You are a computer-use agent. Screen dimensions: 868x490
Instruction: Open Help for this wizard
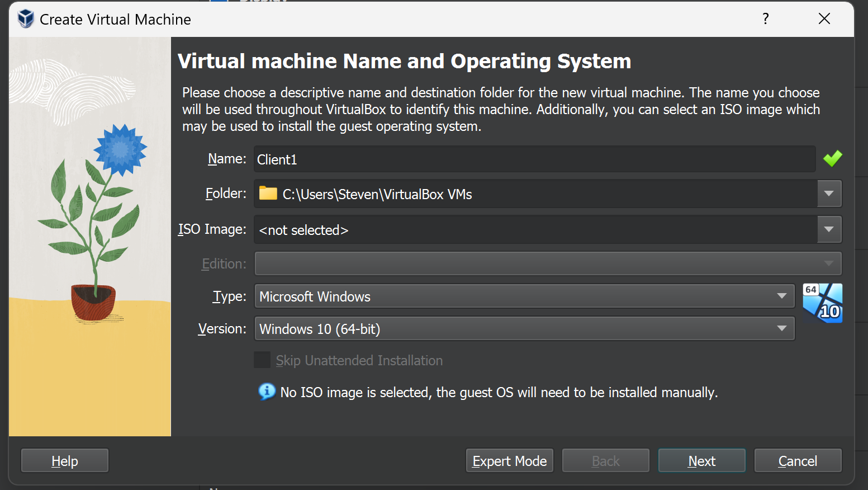coord(64,461)
